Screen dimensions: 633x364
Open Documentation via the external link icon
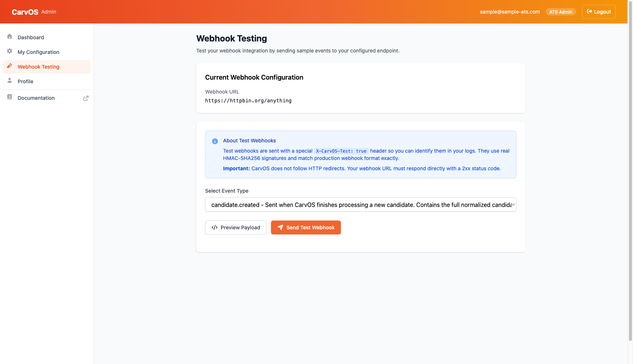point(86,98)
